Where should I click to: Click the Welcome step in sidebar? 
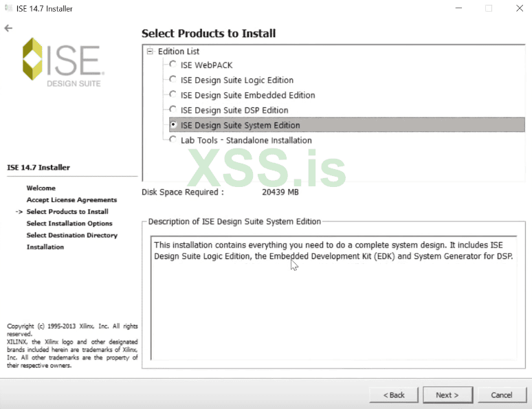tap(41, 188)
